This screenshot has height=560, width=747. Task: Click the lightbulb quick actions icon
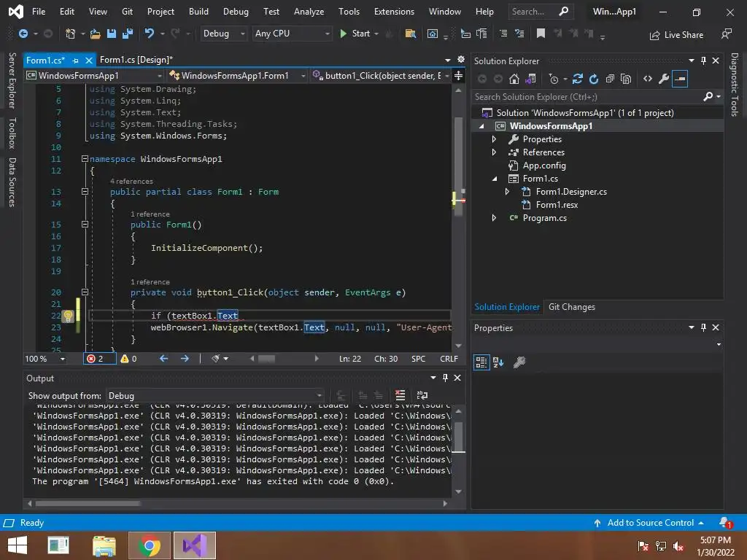pos(68,316)
